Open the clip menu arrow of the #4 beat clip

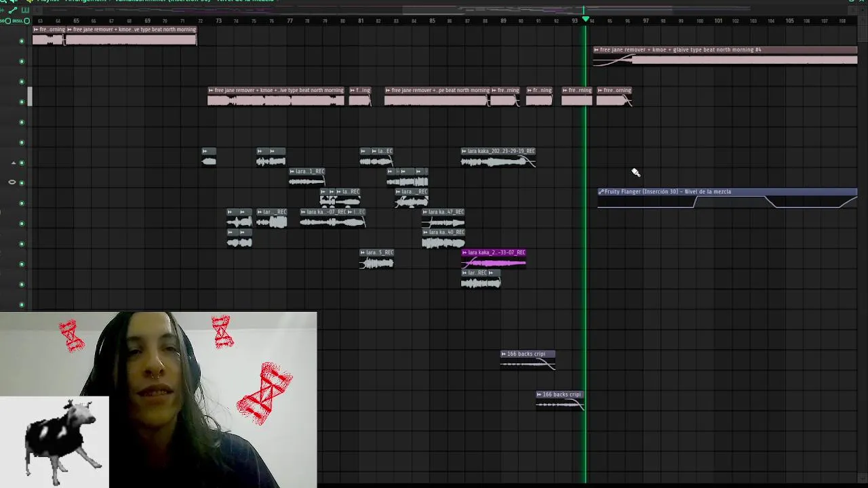(x=596, y=49)
